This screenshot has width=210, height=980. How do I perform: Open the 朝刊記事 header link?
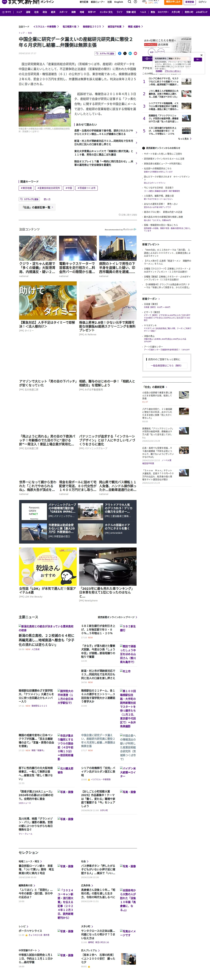(x=84, y=2)
